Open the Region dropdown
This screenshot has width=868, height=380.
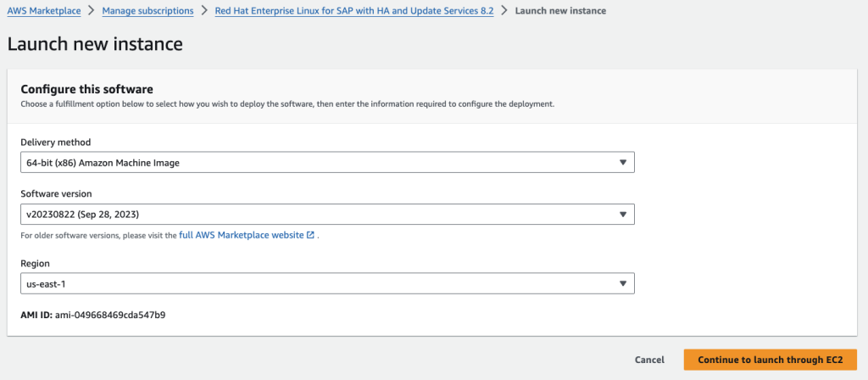(328, 283)
